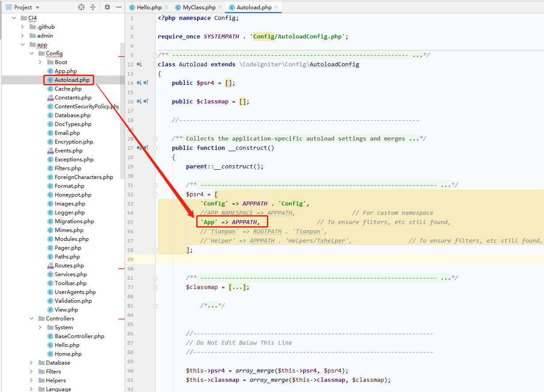
Task: Select Encryption.php in the project tree
Action: tap(74, 142)
